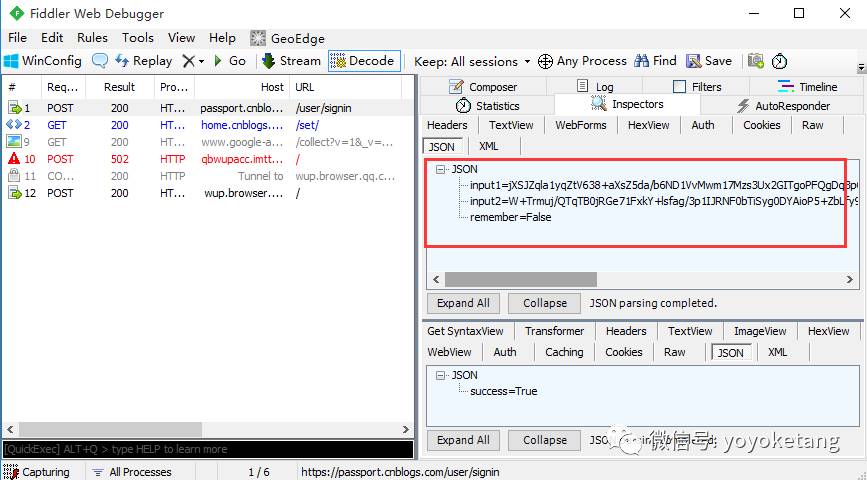Image resolution: width=867 pixels, height=480 pixels.
Task: Select session 10 error warning icon
Action: click(14, 159)
